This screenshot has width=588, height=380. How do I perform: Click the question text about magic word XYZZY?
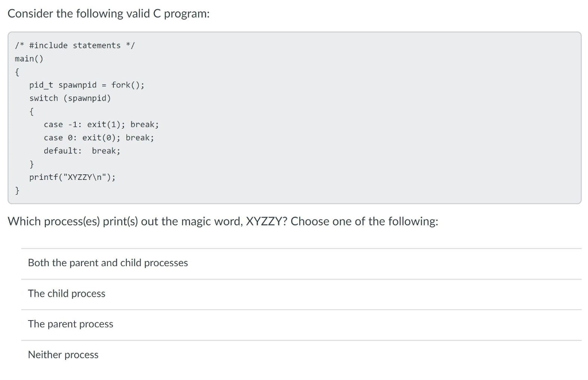point(223,221)
